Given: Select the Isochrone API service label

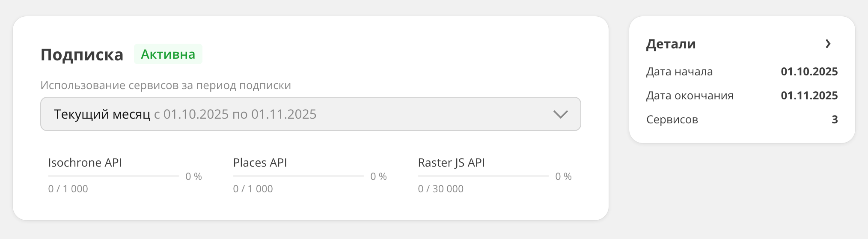Looking at the screenshot, I should click(85, 163).
